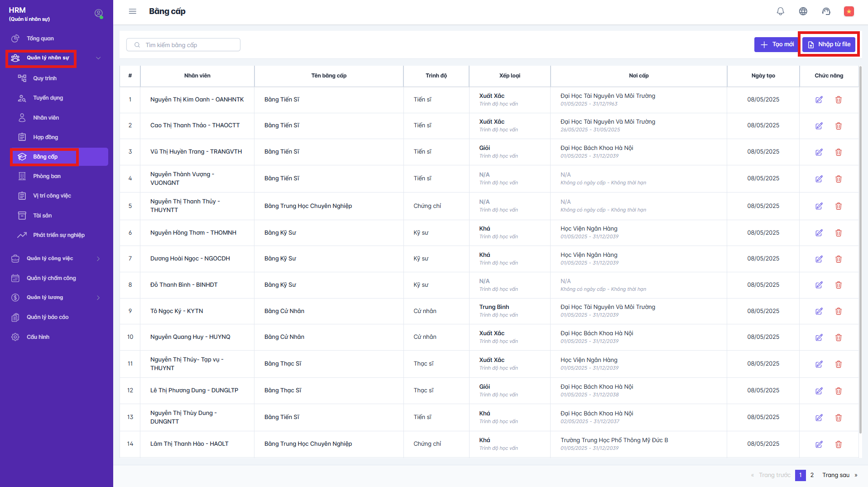
Task: Go to Phòng ban in the sidebar
Action: pos(47,176)
